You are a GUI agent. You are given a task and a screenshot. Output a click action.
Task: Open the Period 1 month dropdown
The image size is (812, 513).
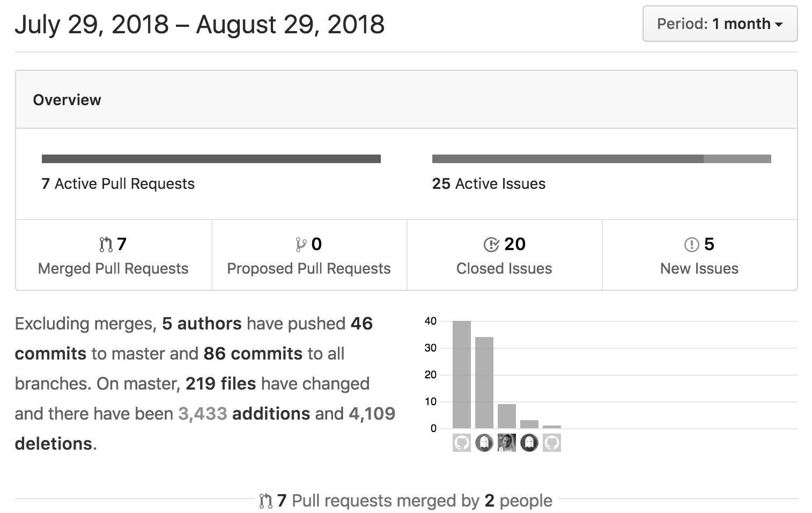(x=720, y=24)
